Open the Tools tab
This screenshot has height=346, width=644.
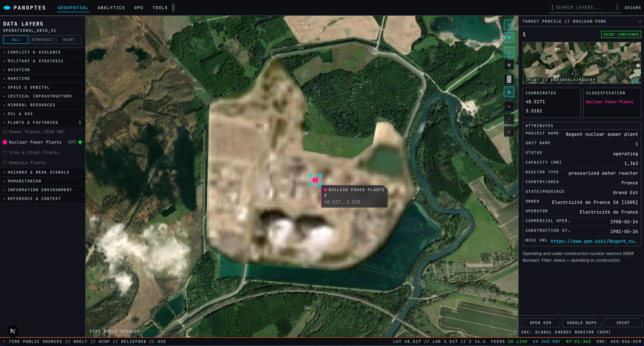[x=160, y=8]
